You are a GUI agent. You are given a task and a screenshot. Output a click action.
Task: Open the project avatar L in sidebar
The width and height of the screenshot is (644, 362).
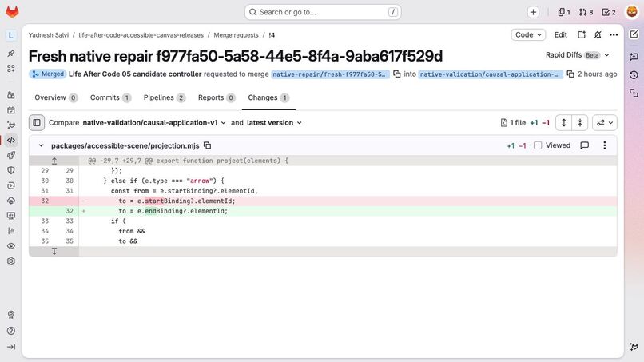click(x=11, y=35)
